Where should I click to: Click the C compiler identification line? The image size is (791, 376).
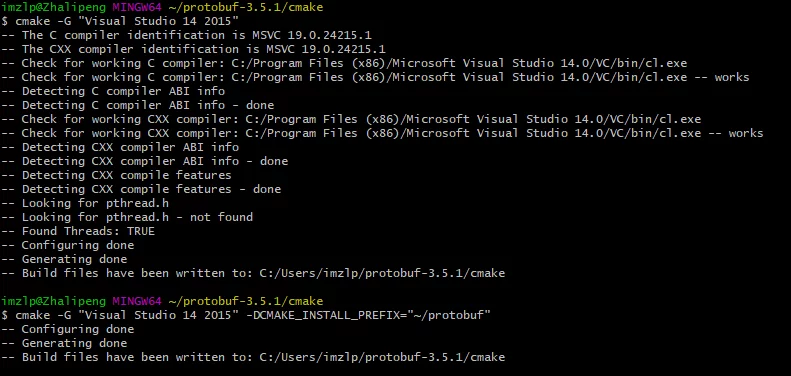[x=187, y=35]
